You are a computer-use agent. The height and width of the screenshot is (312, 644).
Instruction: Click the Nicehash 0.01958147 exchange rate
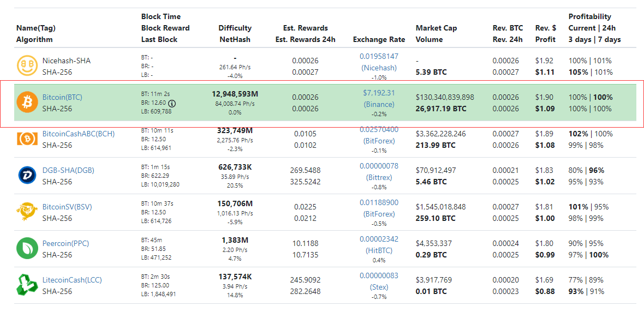pyautogui.click(x=379, y=56)
